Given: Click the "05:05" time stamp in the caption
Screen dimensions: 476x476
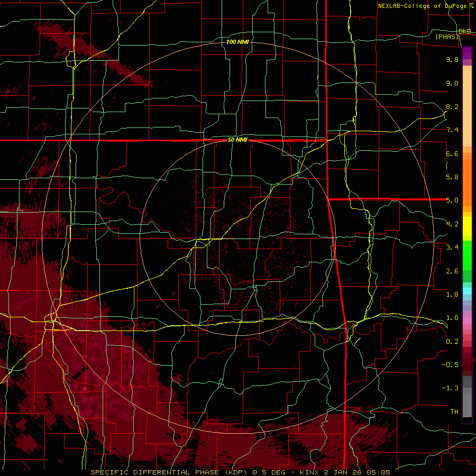Looking at the screenshot, I should pos(379,472).
